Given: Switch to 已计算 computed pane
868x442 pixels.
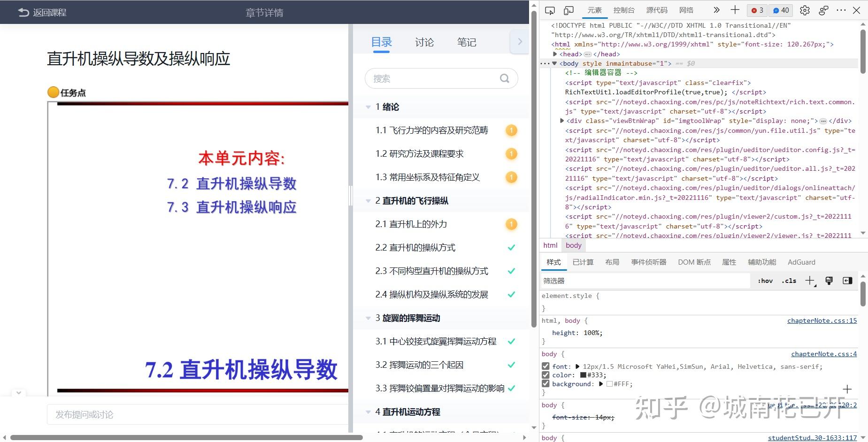Looking at the screenshot, I should tap(583, 262).
